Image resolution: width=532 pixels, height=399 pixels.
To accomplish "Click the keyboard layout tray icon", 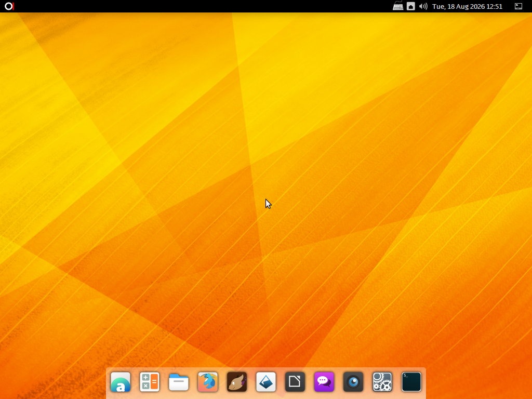I will [398, 6].
